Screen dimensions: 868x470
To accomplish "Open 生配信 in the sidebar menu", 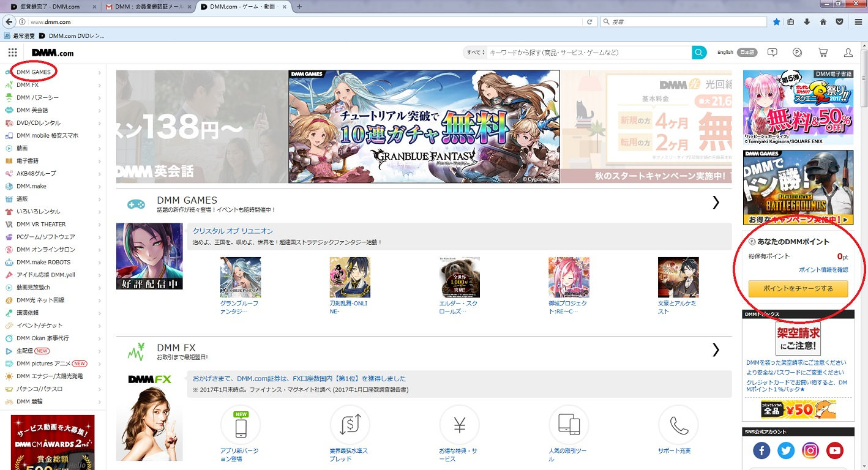I will pyautogui.click(x=24, y=351).
